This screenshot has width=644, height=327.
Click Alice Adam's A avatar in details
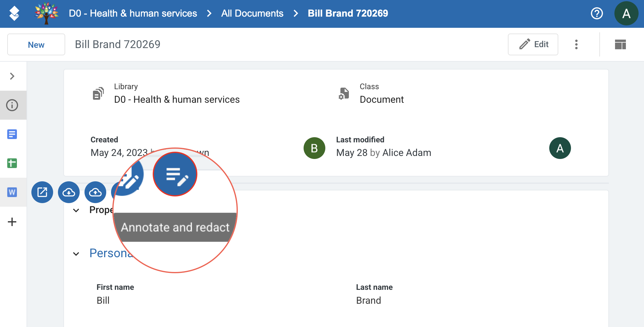point(560,148)
